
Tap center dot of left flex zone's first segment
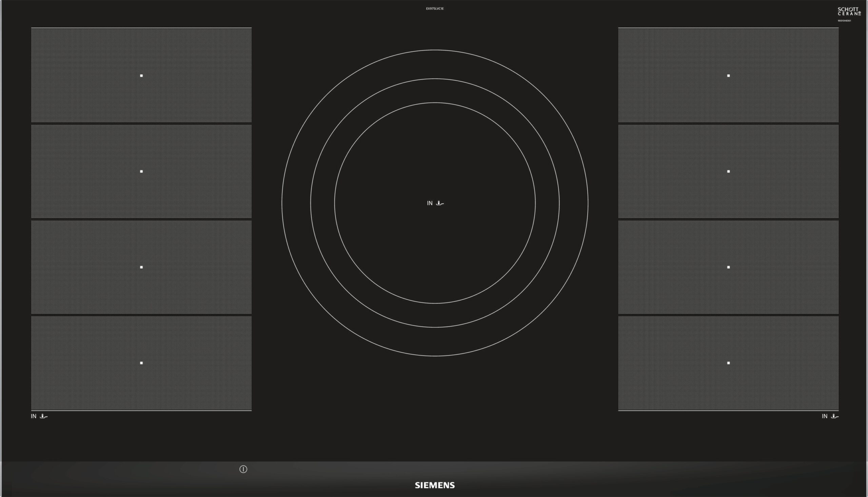[141, 76]
